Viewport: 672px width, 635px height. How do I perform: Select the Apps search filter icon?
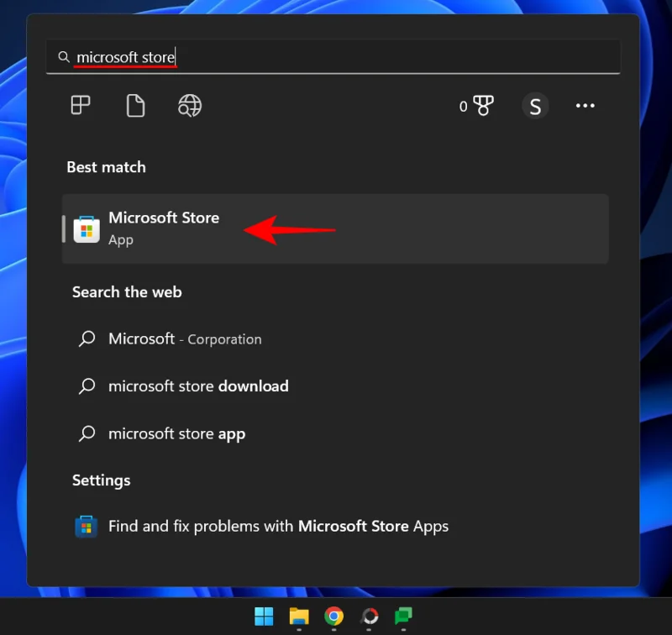(80, 105)
